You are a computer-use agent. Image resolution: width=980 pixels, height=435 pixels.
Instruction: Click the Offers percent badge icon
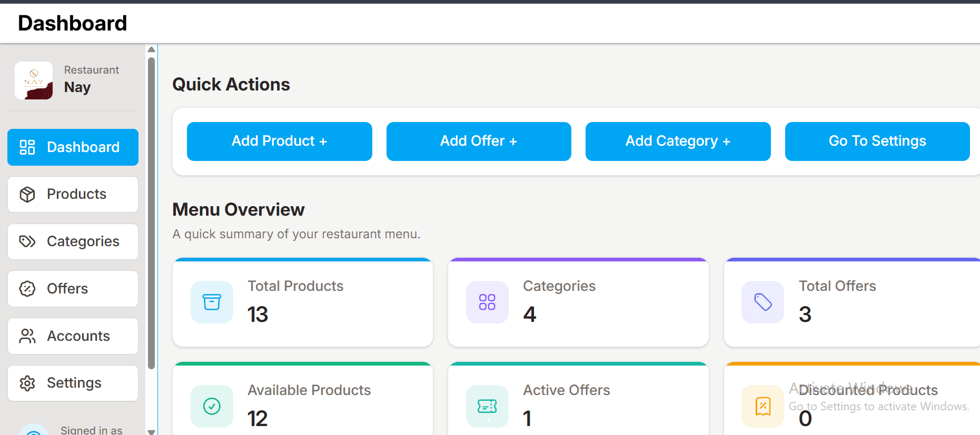(x=27, y=289)
